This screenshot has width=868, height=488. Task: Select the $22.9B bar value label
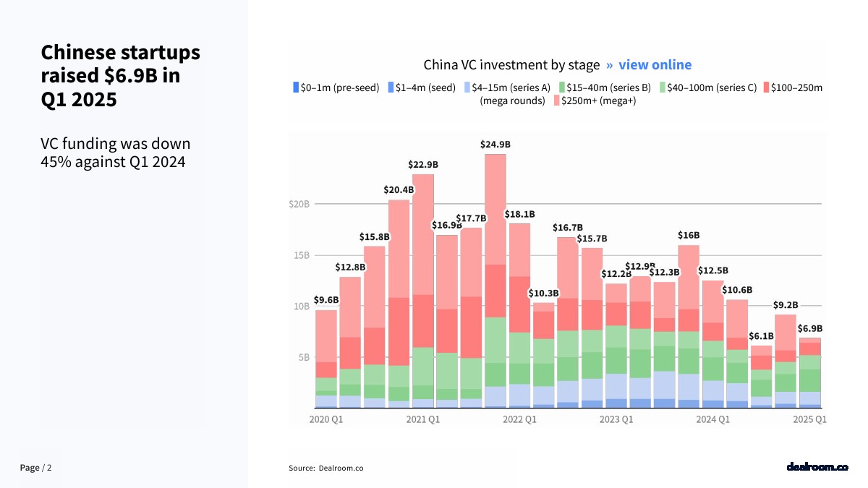click(x=422, y=165)
